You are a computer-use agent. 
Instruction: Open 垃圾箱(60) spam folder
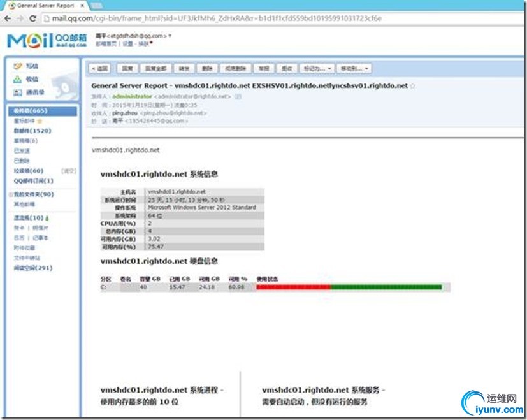pos(29,171)
